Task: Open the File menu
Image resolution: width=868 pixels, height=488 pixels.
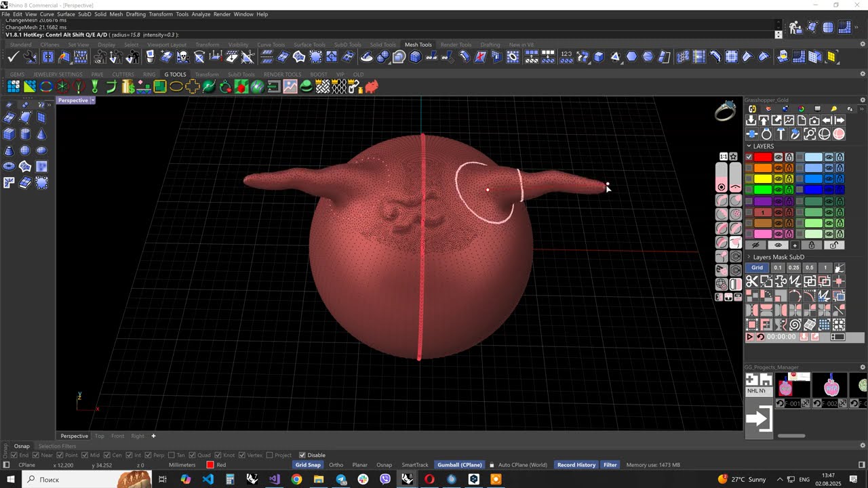Action: pyautogui.click(x=5, y=14)
